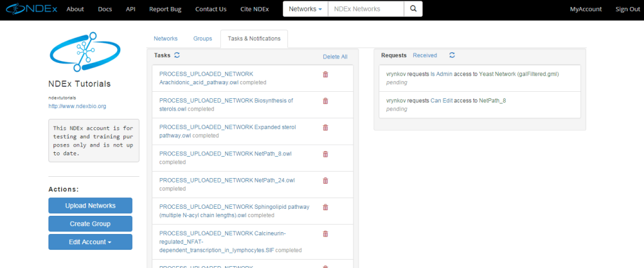Open Docs in the navbar
The height and width of the screenshot is (268, 644).
(105, 9)
